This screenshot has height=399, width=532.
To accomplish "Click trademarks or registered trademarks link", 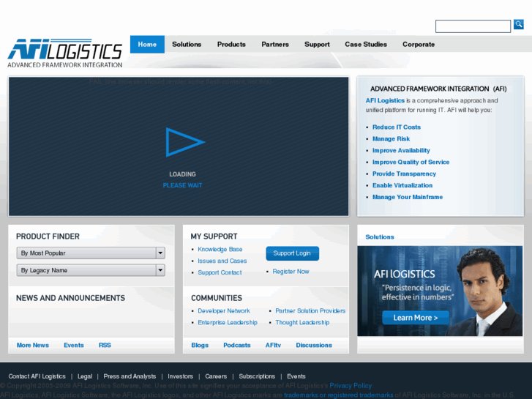I will pos(339,395).
